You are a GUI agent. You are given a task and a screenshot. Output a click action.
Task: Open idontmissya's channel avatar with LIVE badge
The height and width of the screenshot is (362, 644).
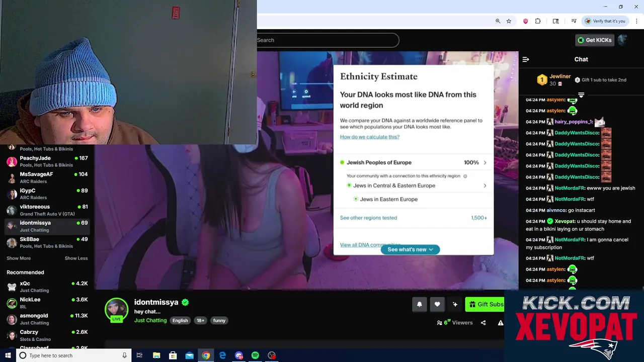116,310
